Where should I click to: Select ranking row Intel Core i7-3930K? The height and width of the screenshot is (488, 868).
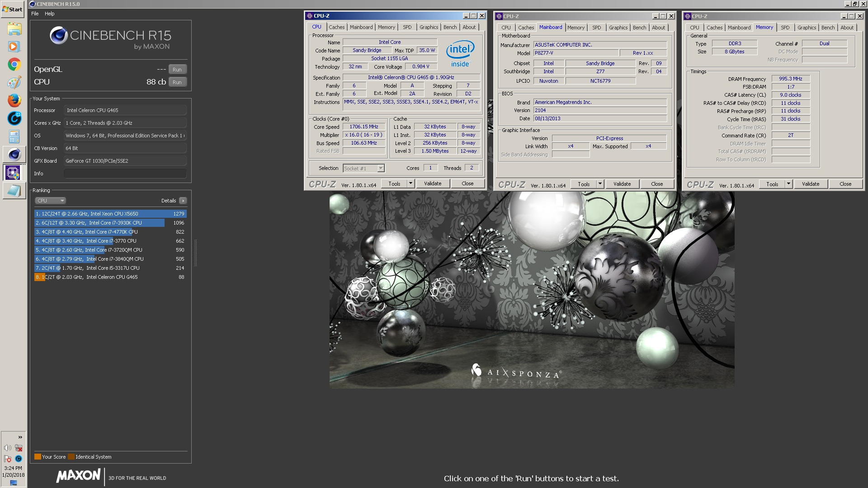(110, 223)
